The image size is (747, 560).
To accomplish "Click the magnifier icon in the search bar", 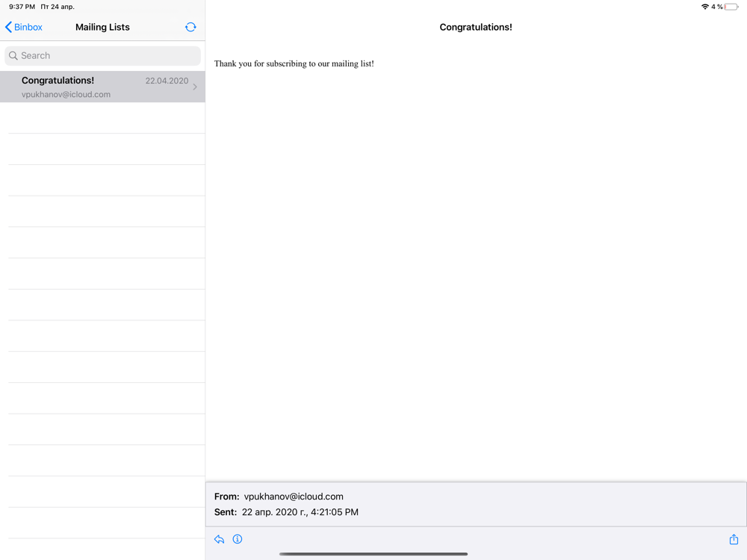I will [13, 56].
